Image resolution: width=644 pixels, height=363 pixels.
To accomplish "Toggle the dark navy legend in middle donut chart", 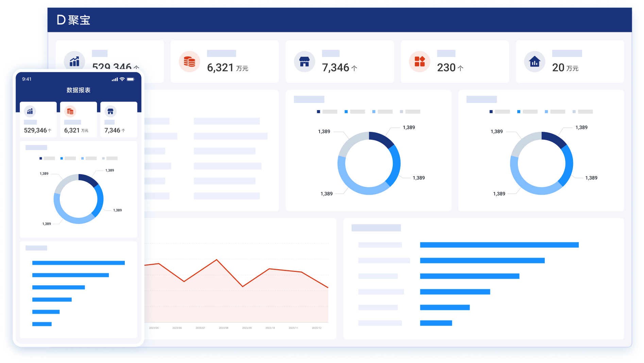I will (319, 111).
